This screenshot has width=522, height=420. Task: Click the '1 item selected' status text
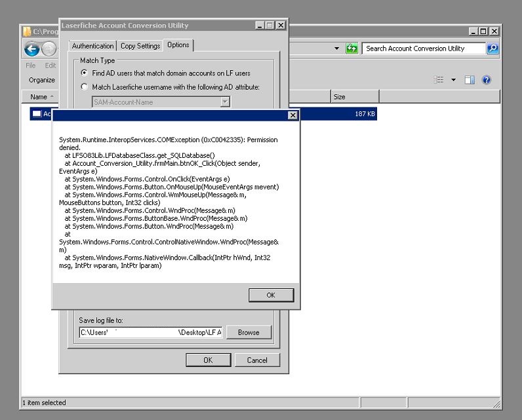click(45, 403)
